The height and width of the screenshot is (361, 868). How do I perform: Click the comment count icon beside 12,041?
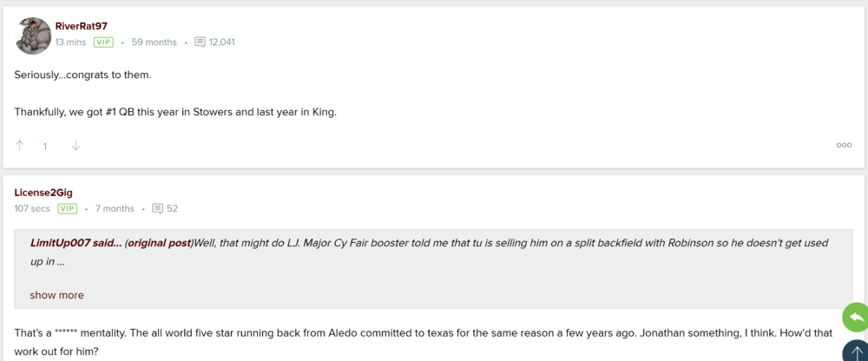click(x=201, y=42)
